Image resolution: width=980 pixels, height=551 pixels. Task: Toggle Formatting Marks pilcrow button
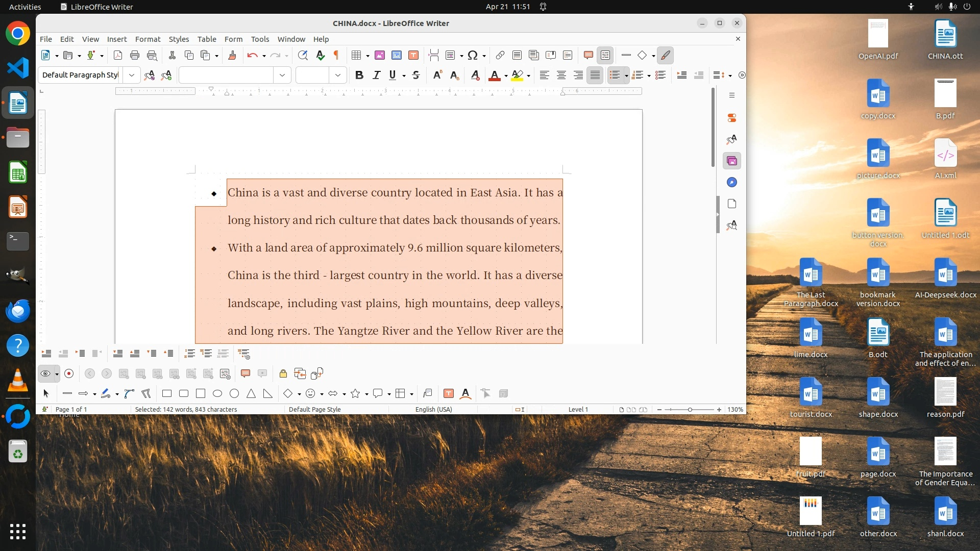(x=336, y=55)
